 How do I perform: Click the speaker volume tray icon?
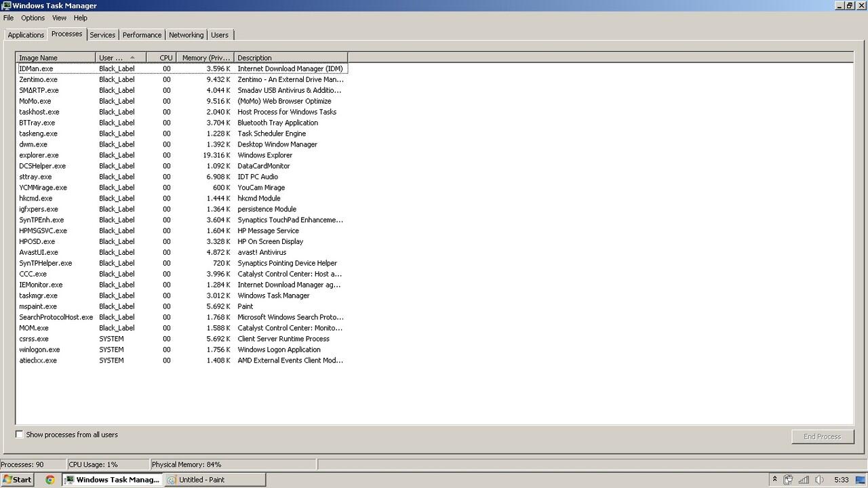(819, 480)
